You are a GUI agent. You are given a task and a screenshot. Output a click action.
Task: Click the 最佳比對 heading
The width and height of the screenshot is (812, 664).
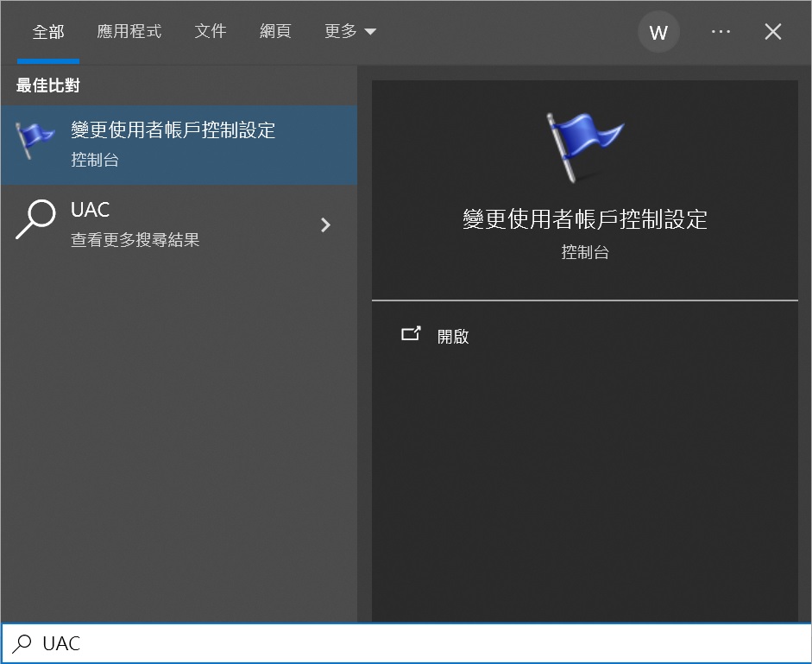click(47, 85)
